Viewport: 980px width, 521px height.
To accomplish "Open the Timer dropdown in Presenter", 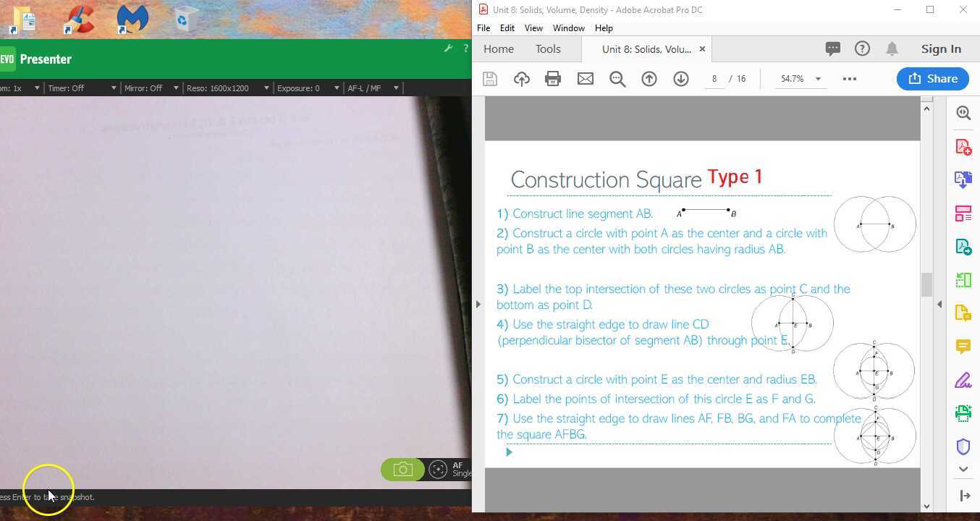I will [x=81, y=88].
